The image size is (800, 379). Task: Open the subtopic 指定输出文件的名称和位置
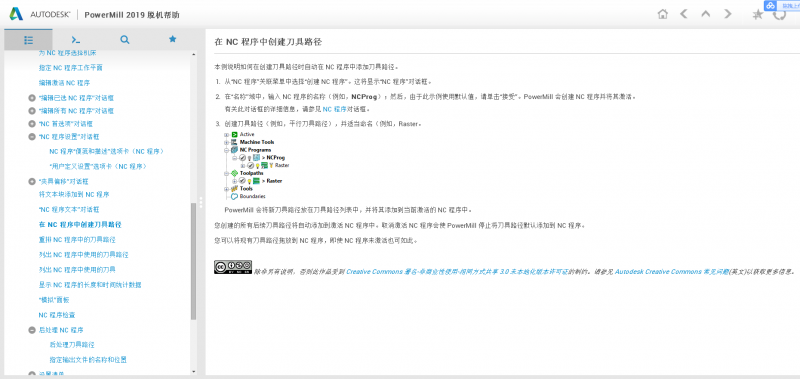tap(88, 360)
